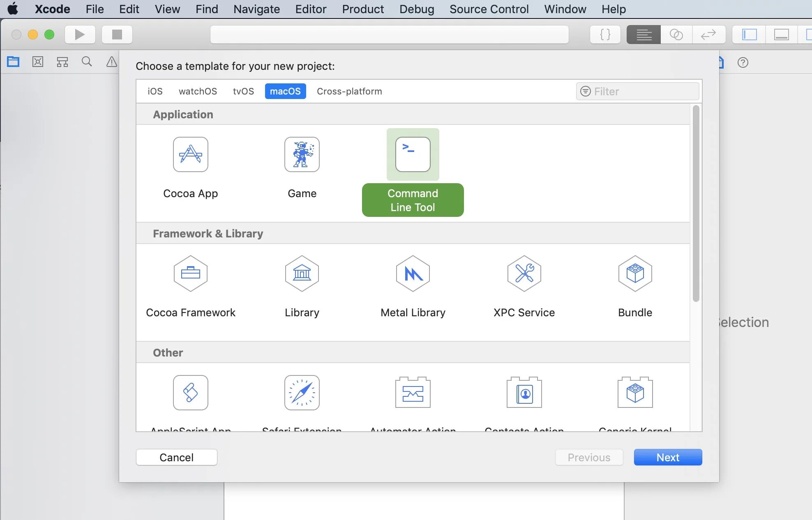This screenshot has height=520, width=812.
Task: Pick the Safari Extension template icon
Action: 302,393
